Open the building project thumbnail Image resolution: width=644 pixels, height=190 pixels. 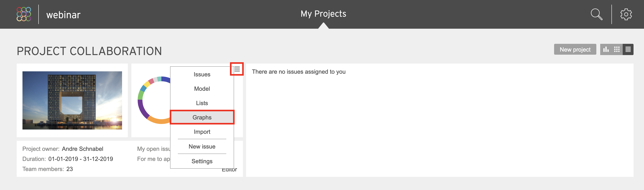coord(72,100)
